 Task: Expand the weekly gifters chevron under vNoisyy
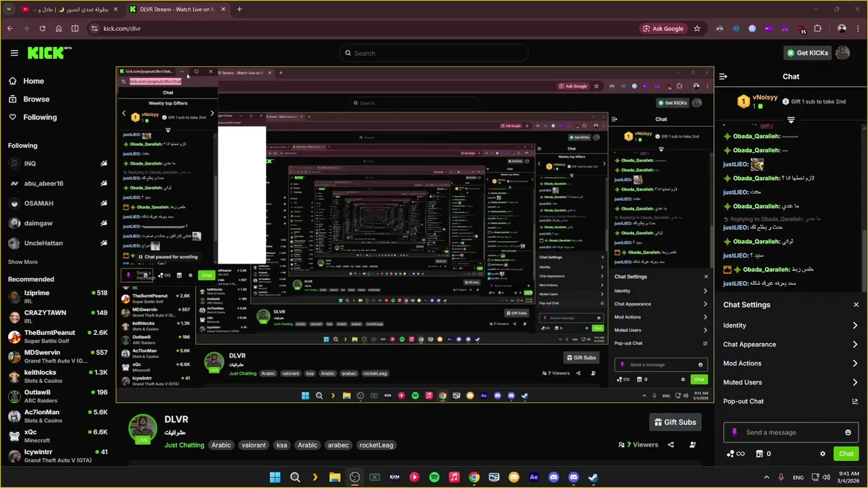point(791,119)
